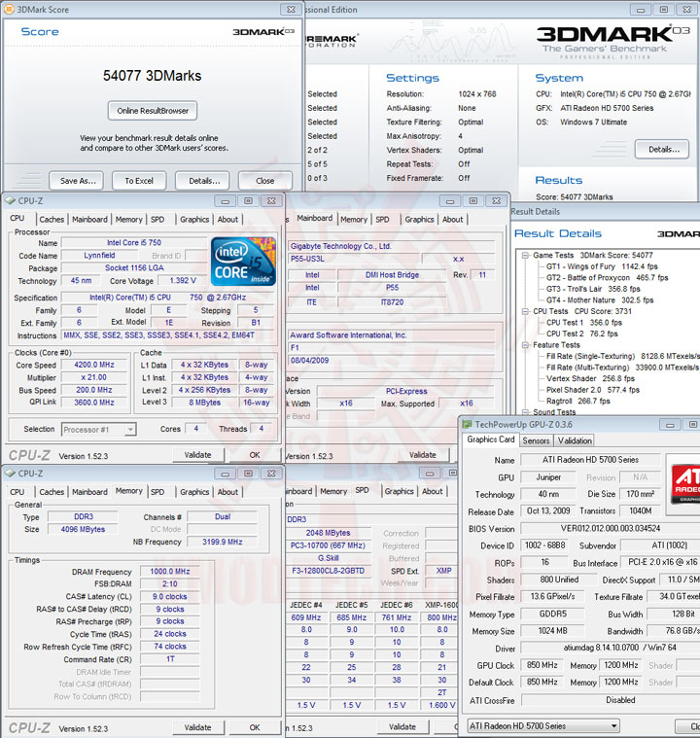Image resolution: width=700 pixels, height=738 pixels.
Task: Open SPD tab in top CPU-Z CPU window
Action: [x=157, y=220]
